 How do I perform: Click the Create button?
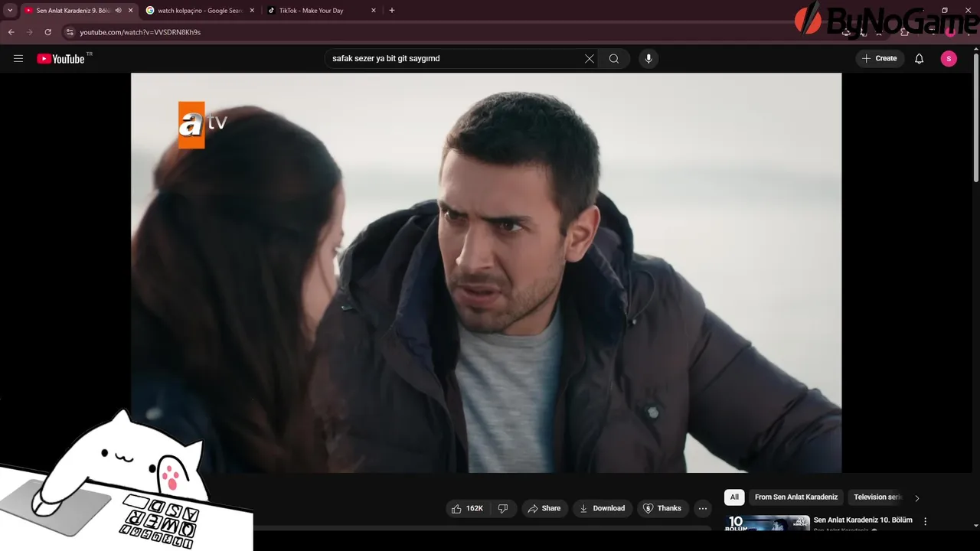pyautogui.click(x=879, y=59)
